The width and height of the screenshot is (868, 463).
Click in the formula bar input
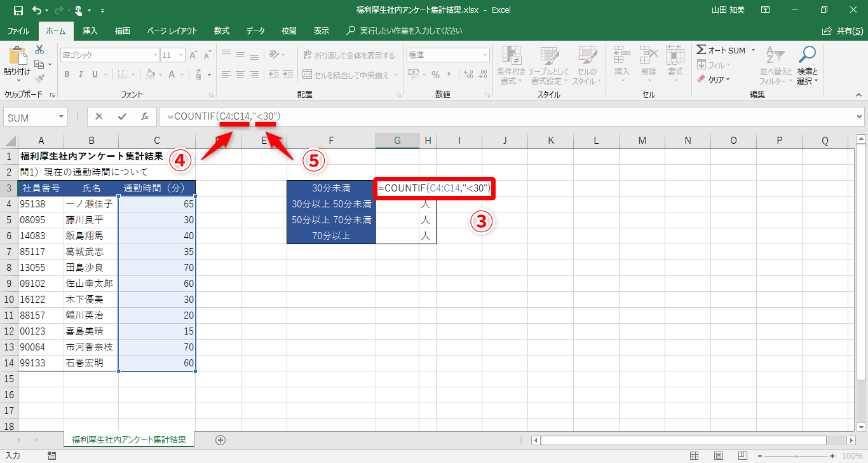(x=507, y=117)
